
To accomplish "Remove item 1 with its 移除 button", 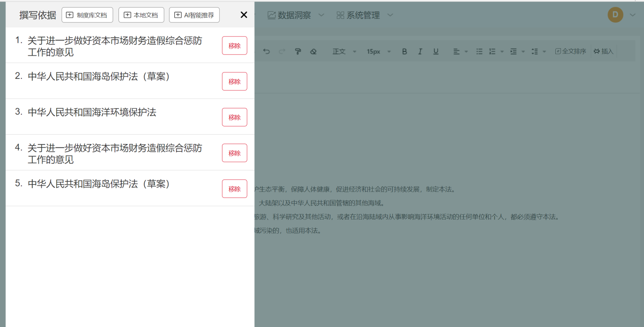I will pyautogui.click(x=234, y=46).
